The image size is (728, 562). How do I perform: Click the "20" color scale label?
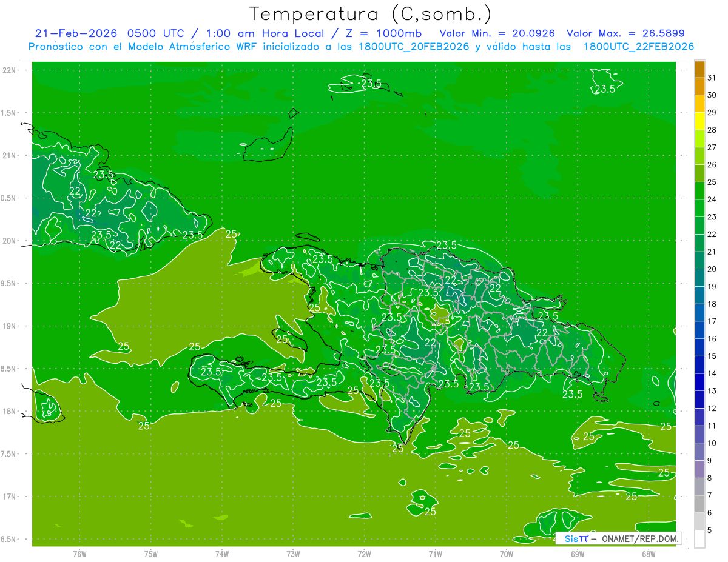pyautogui.click(x=712, y=269)
